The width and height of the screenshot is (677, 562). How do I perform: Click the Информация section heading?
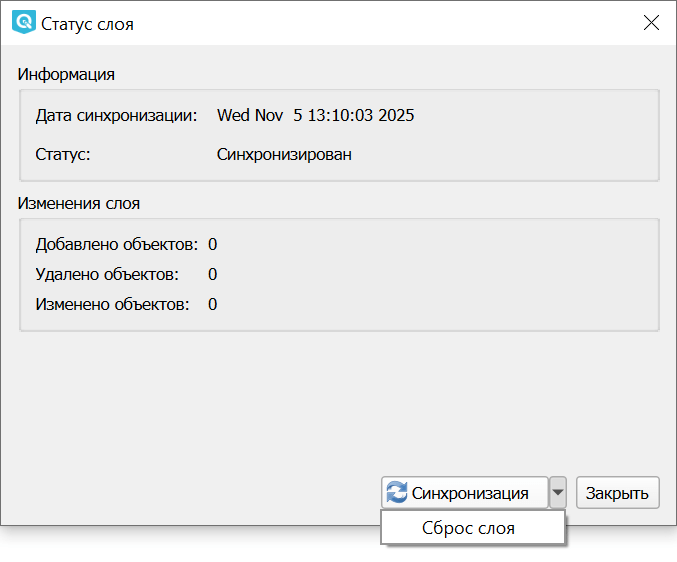coord(66,74)
